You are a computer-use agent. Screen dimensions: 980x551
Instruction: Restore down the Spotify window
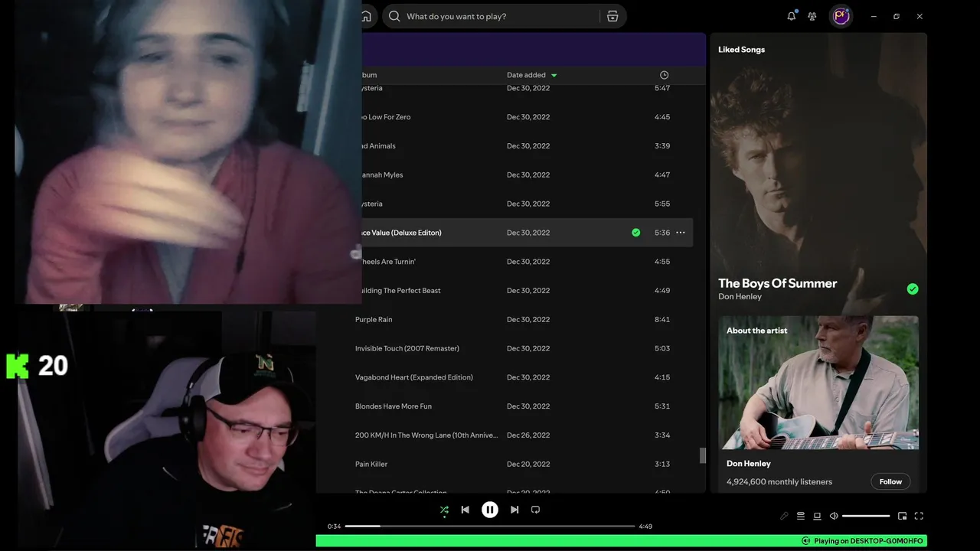pyautogui.click(x=897, y=16)
